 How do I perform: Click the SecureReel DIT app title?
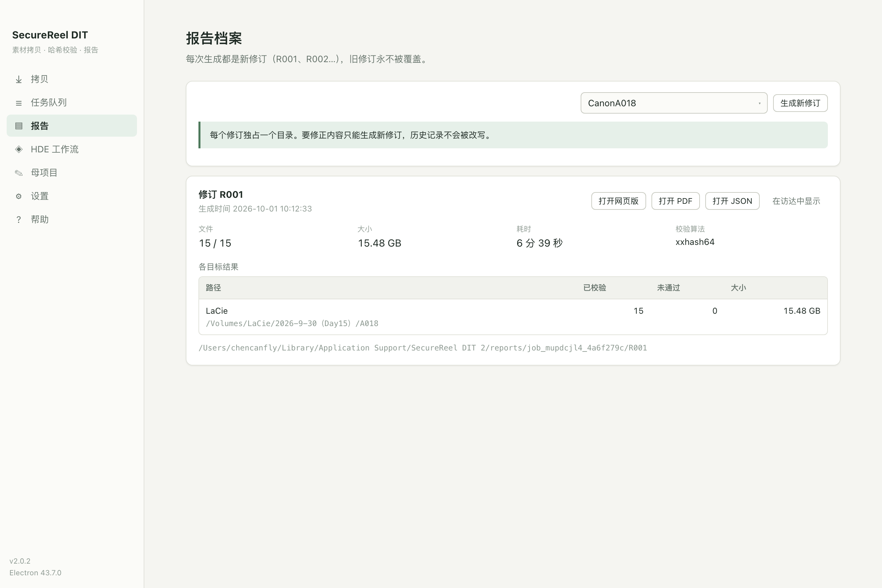[50, 35]
